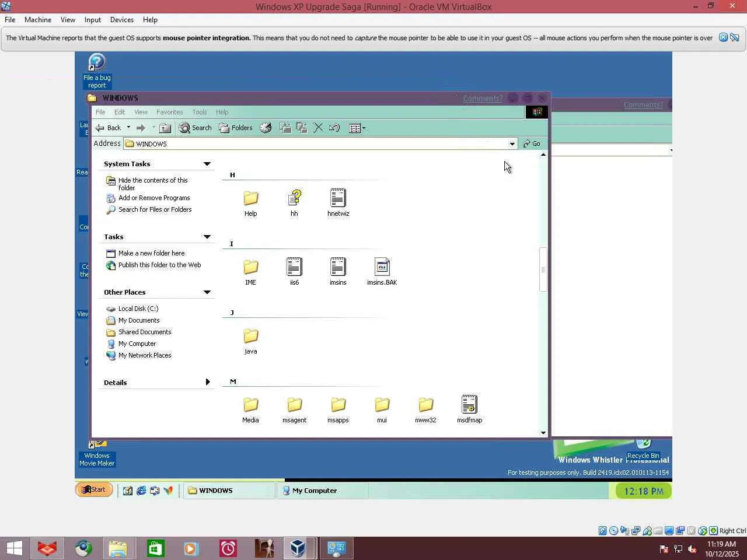Viewport: 747px width, 560px height.
Task: Click the Back arrow in Explorer toolbar
Action: tap(108, 128)
